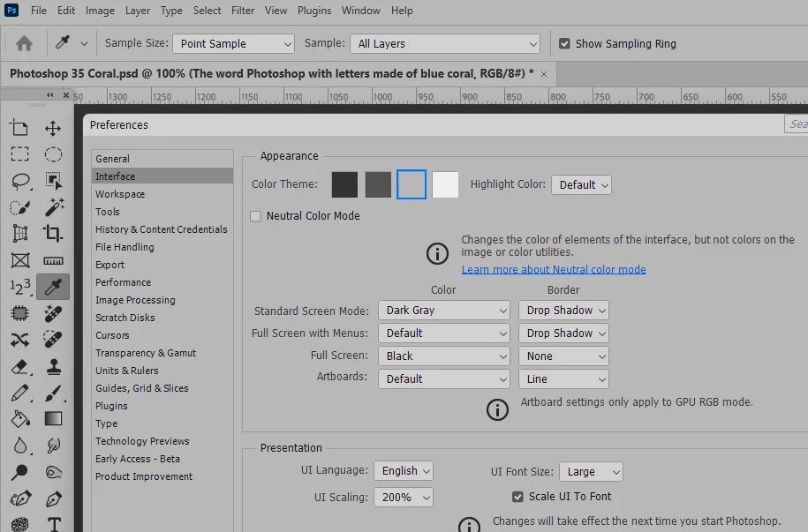Open the Layer menu
This screenshot has width=808, height=532.
tap(138, 11)
